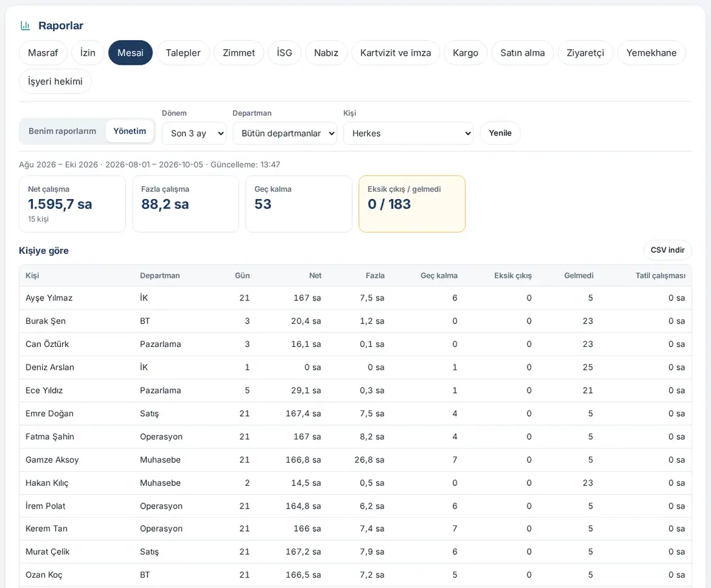The image size is (711, 588).
Task: Open the Departman dropdown
Action: [285, 133]
